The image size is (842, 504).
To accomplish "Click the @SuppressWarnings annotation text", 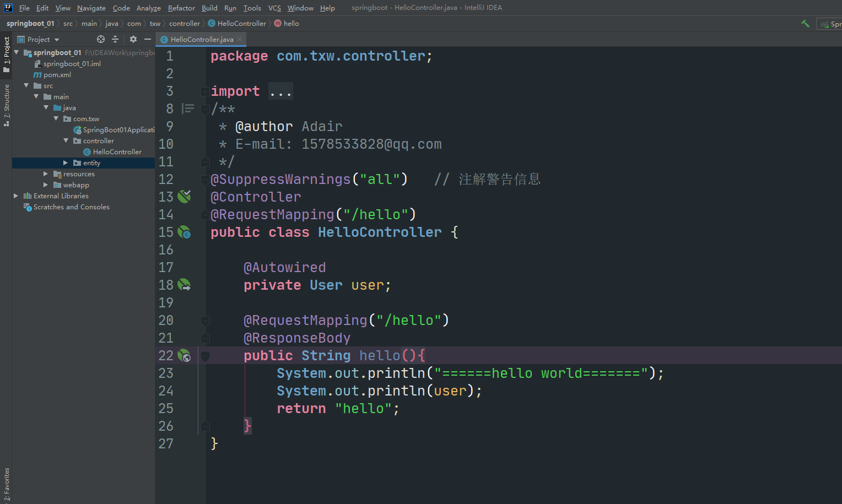I will (280, 179).
